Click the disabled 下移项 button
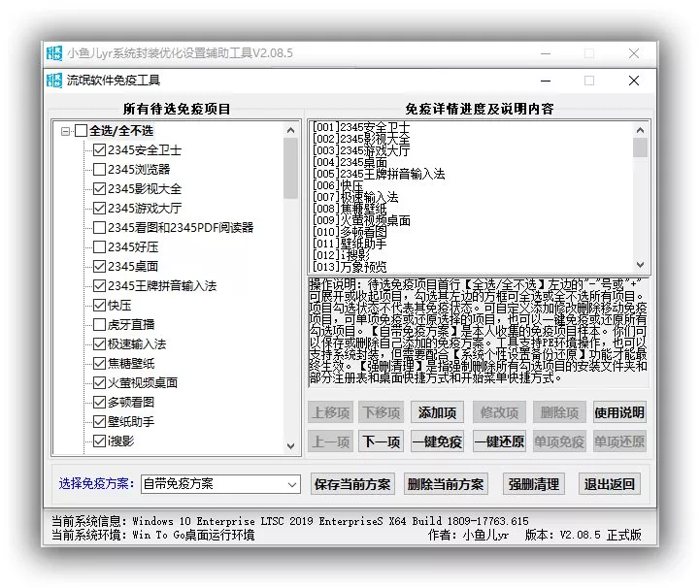 tap(381, 412)
